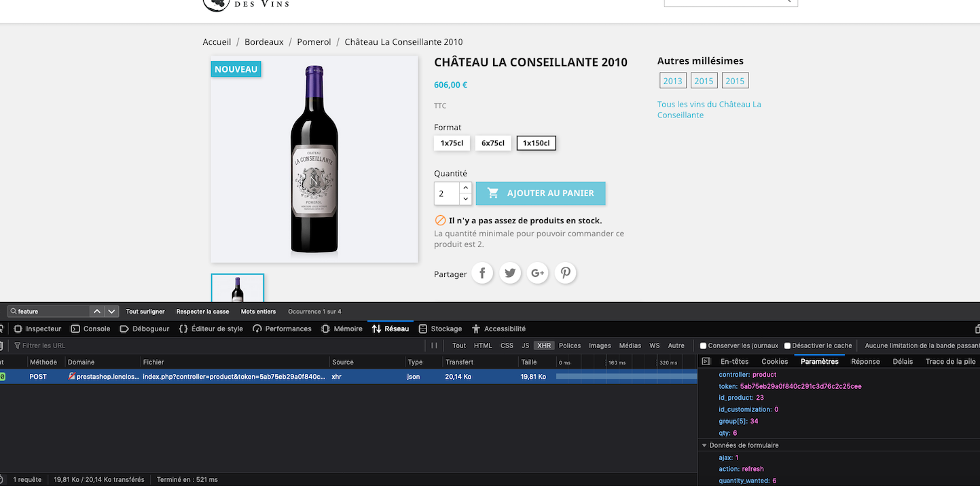Click the Éditeur de style braces icon
This screenshot has width=980, height=486.
(183, 329)
